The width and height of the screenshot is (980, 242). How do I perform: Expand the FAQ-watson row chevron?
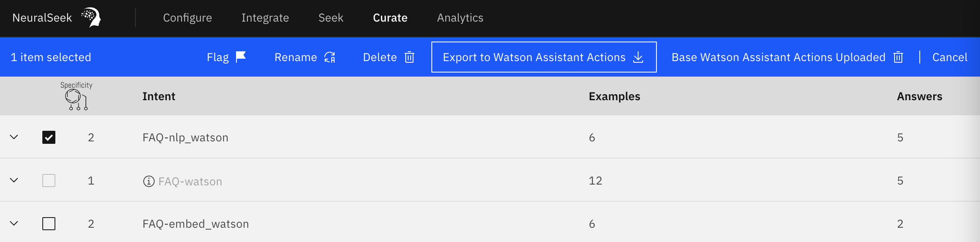click(x=14, y=180)
